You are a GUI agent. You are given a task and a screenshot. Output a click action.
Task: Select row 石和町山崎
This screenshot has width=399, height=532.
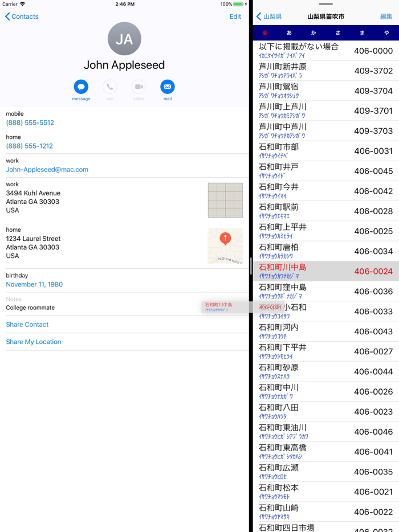[326, 511]
